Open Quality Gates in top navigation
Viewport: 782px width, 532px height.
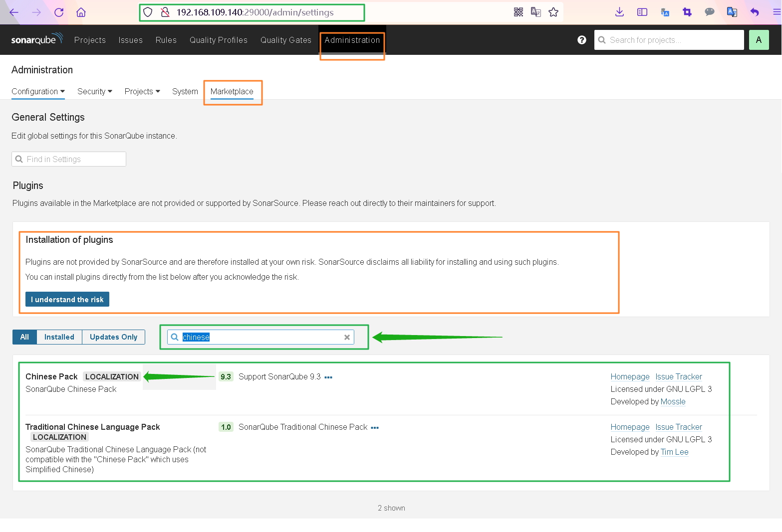[286, 40]
